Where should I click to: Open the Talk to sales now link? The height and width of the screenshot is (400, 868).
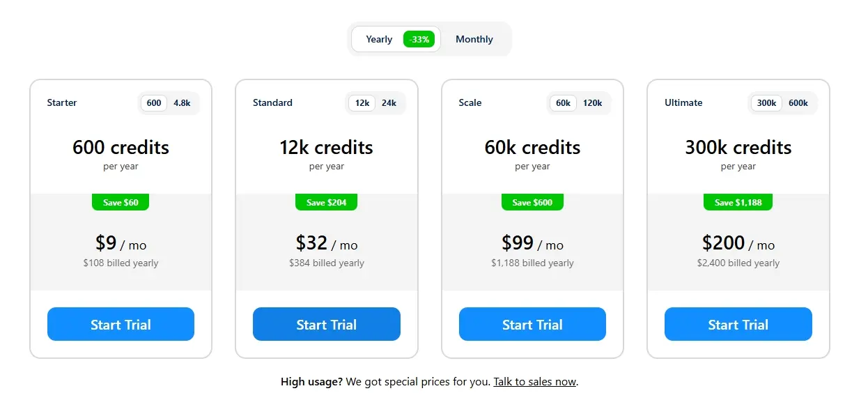point(535,382)
